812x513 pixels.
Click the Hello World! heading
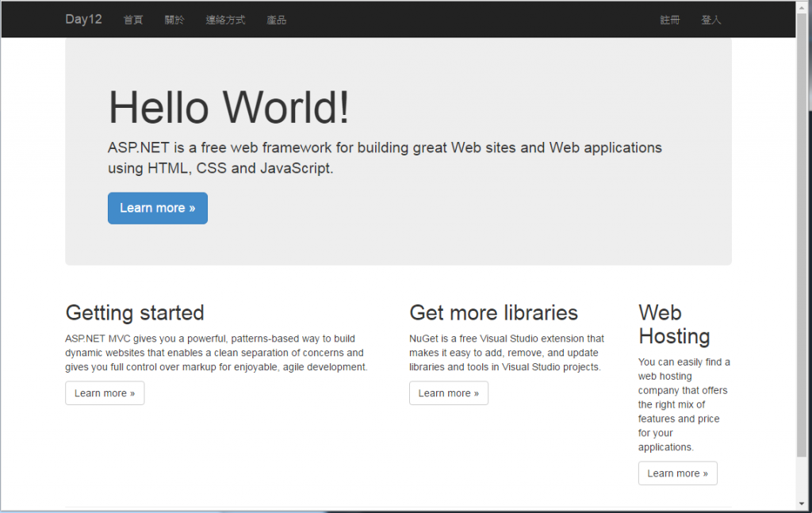229,107
